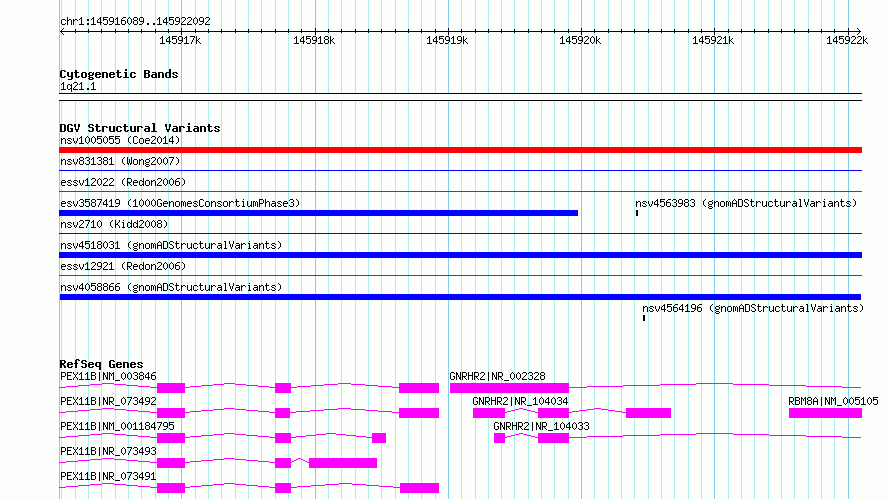The image size is (890, 499).
Task: Click the first exon of PEX11B|NM_003846
Action: (x=171, y=388)
